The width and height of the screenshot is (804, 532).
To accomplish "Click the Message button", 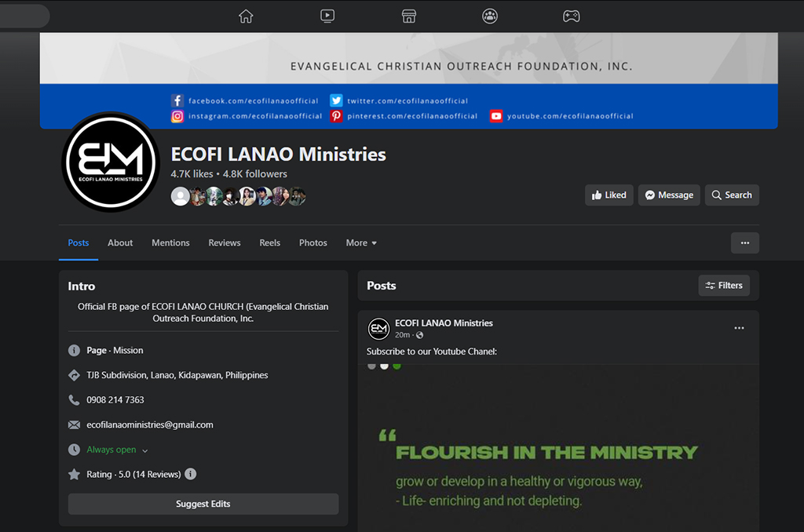I will coord(669,195).
